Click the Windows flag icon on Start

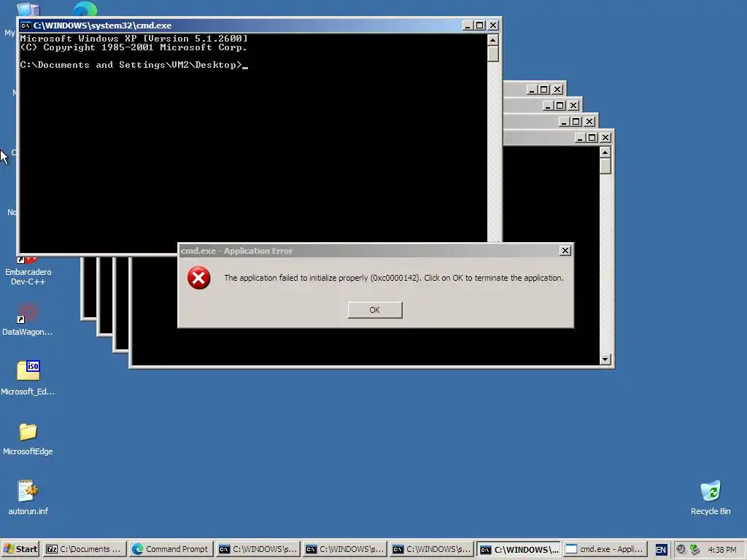(x=9, y=549)
